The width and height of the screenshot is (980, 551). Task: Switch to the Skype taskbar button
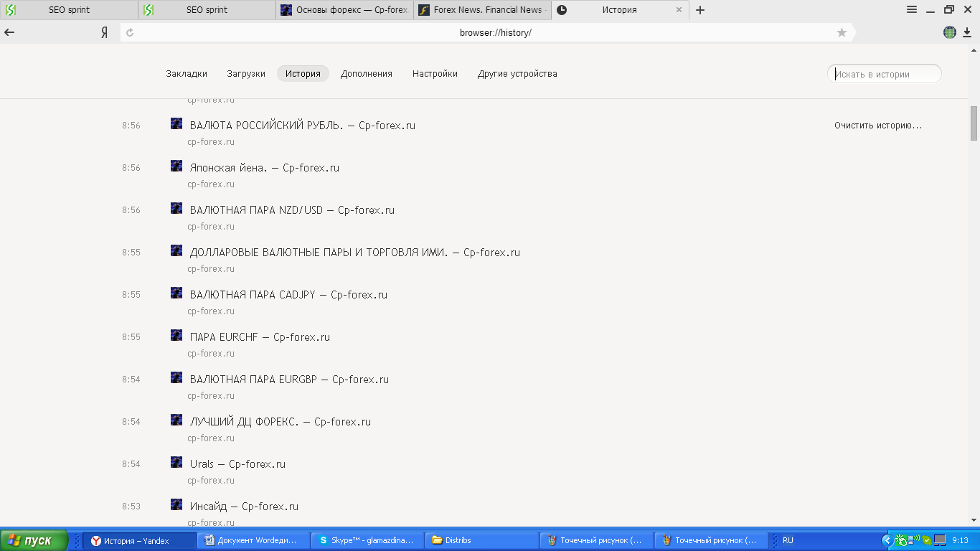(x=368, y=540)
